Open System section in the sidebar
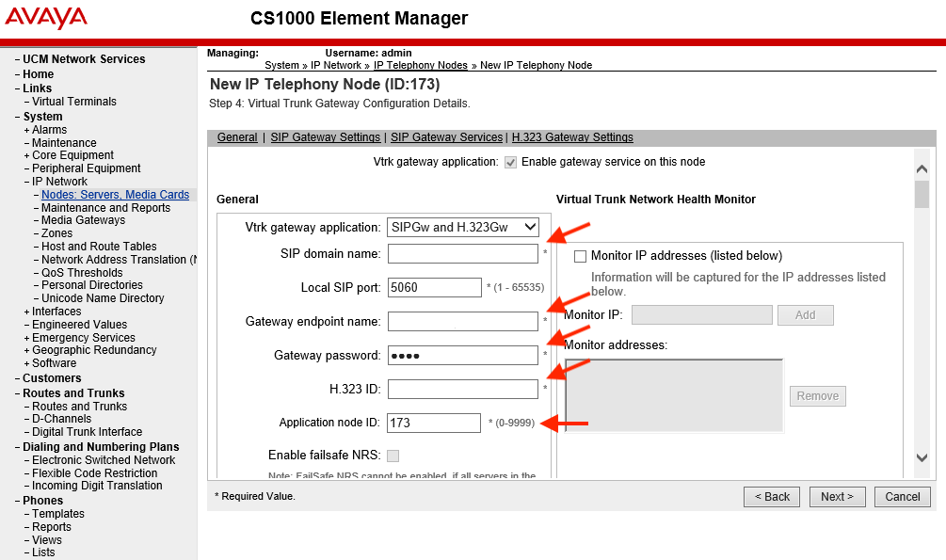946x560 pixels. (43, 117)
